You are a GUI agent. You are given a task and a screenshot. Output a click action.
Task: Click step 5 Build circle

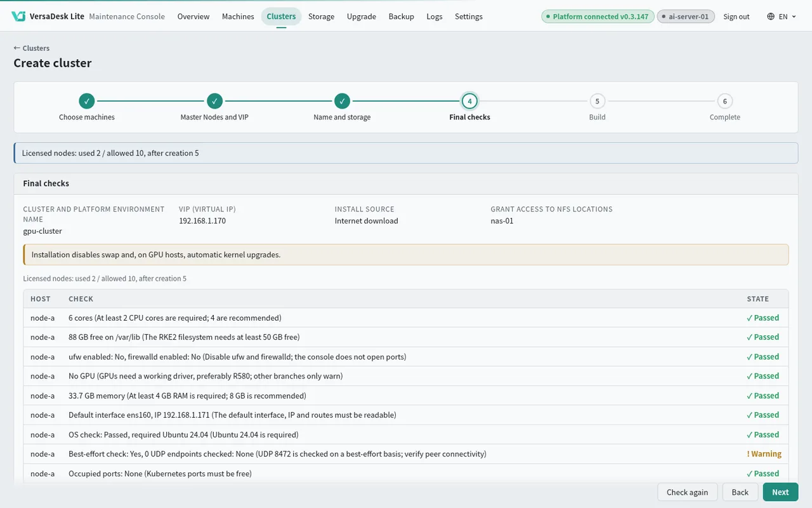click(597, 101)
